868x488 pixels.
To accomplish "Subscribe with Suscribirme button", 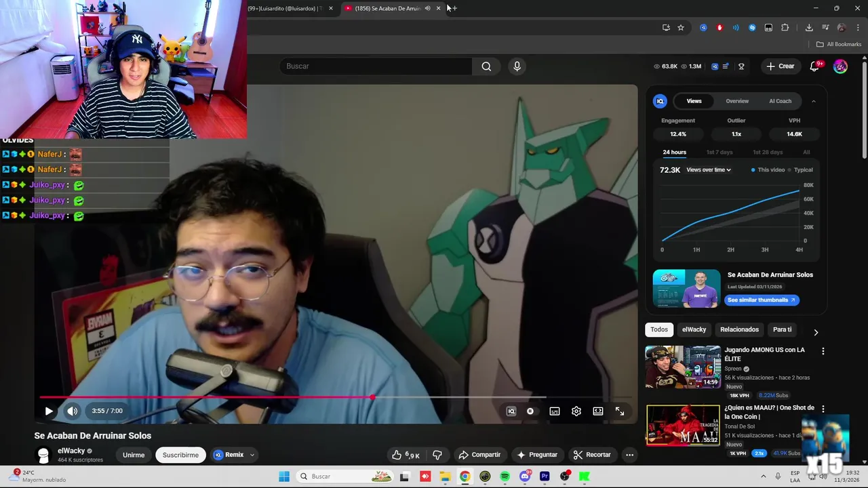I will point(180,455).
